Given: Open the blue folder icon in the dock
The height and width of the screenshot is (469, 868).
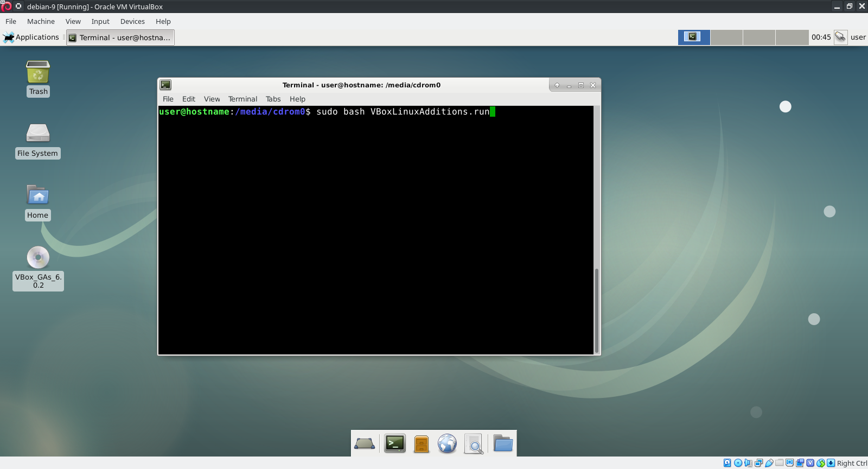Looking at the screenshot, I should (x=503, y=443).
